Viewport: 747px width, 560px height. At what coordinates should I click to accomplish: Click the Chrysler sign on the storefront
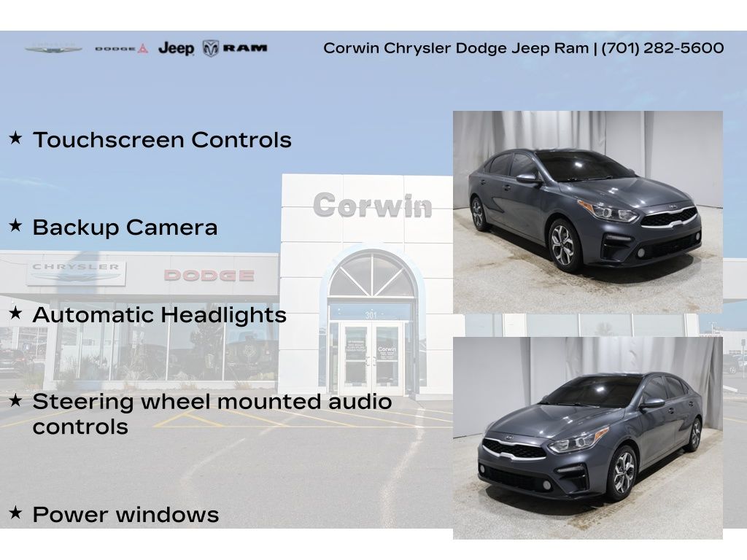click(x=76, y=273)
